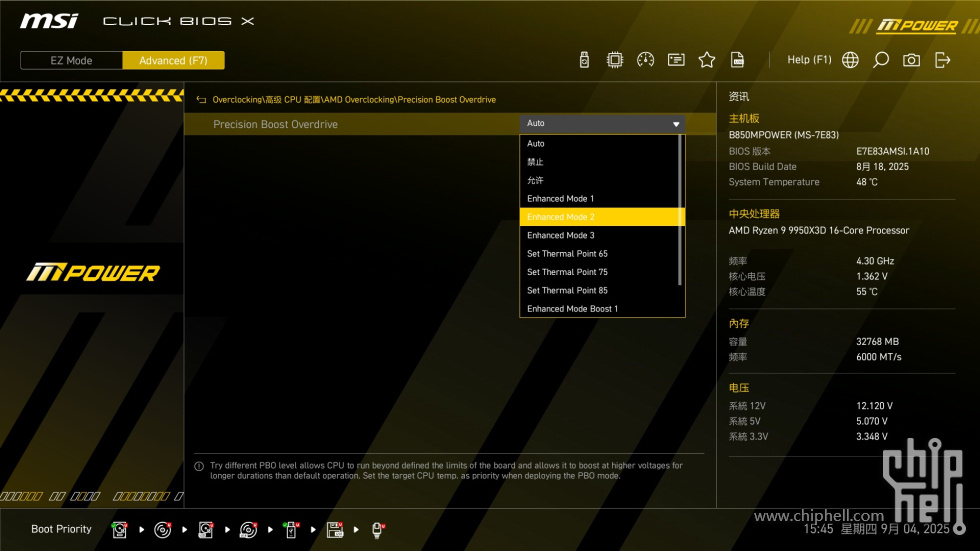
Task: Click the MSI logo
Action: pos(49,21)
